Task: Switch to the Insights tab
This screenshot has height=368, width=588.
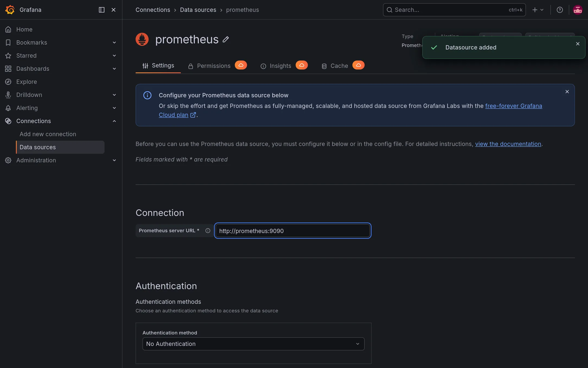Action: point(276,66)
